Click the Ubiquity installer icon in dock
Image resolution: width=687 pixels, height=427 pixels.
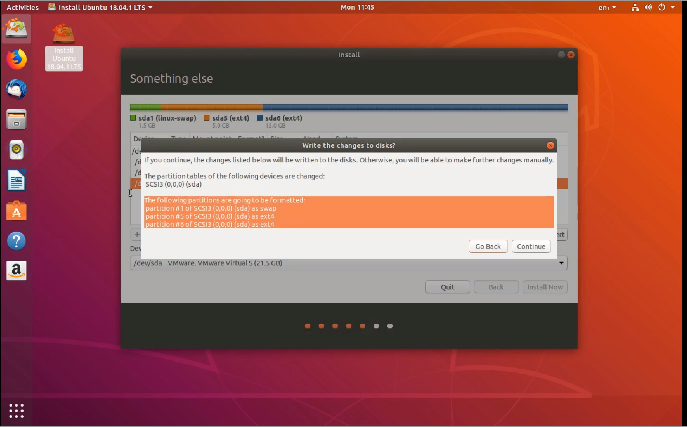coord(16,29)
